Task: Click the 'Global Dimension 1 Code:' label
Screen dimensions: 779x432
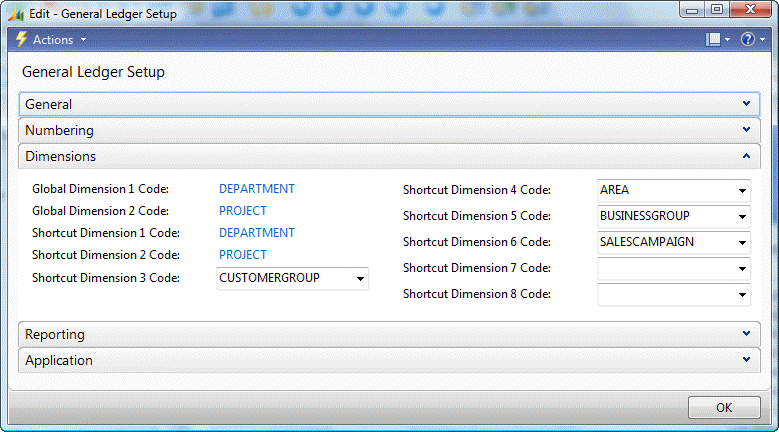Action: [x=100, y=189]
